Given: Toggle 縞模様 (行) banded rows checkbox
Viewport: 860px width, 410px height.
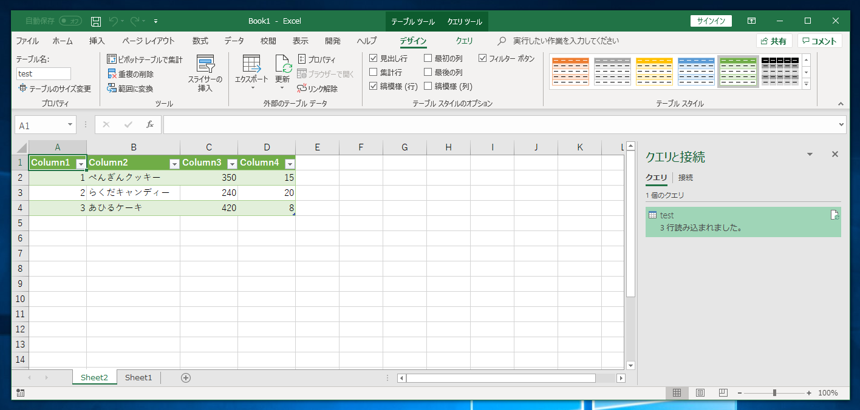Looking at the screenshot, I should point(374,86).
